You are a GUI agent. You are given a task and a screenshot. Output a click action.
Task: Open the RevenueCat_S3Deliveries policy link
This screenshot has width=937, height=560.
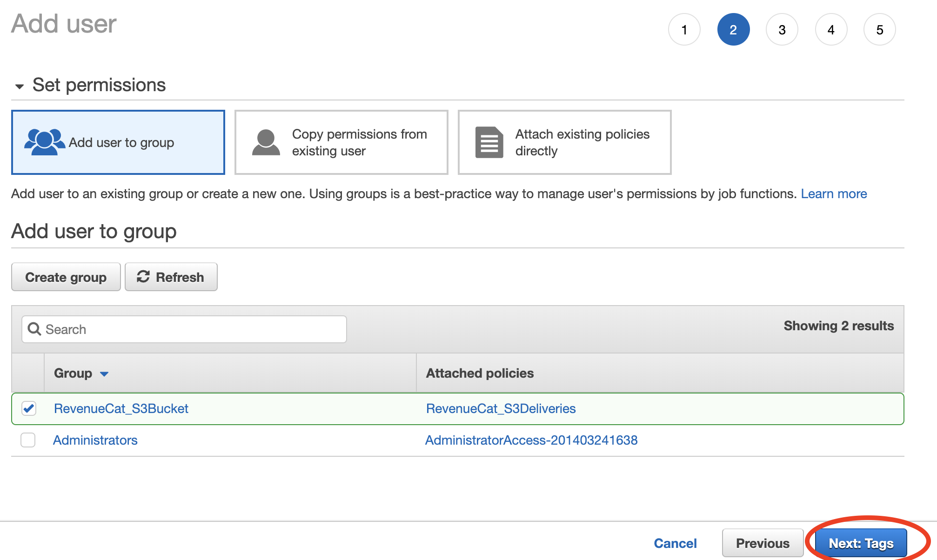tap(501, 408)
